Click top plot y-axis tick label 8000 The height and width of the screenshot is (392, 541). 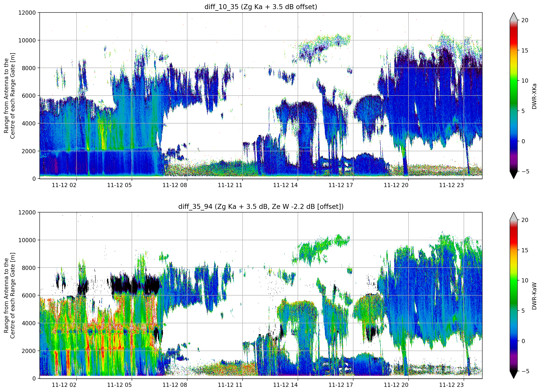coord(29,68)
